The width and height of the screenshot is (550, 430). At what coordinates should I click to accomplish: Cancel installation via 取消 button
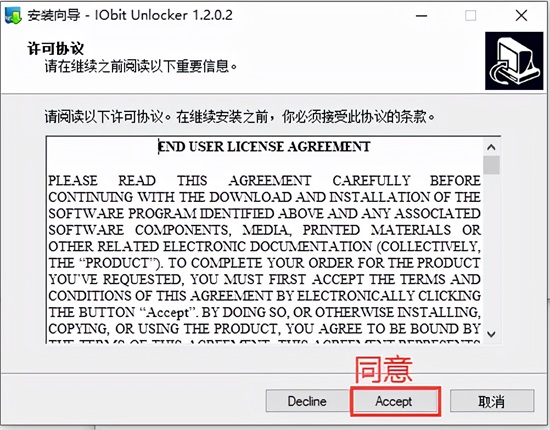(x=492, y=401)
